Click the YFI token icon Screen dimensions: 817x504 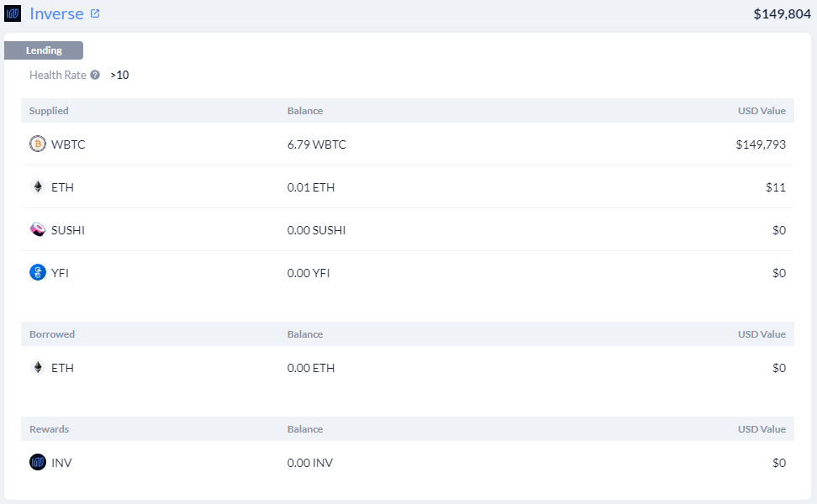pos(38,272)
